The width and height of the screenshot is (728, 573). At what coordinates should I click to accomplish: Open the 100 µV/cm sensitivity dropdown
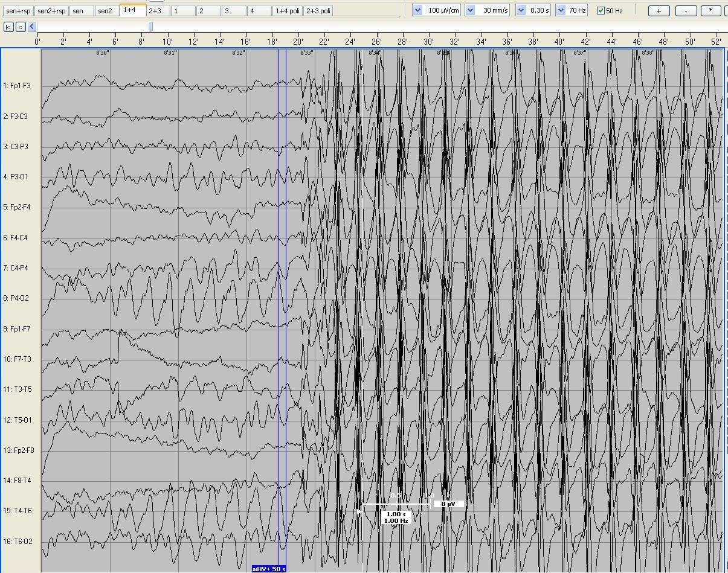(417, 11)
